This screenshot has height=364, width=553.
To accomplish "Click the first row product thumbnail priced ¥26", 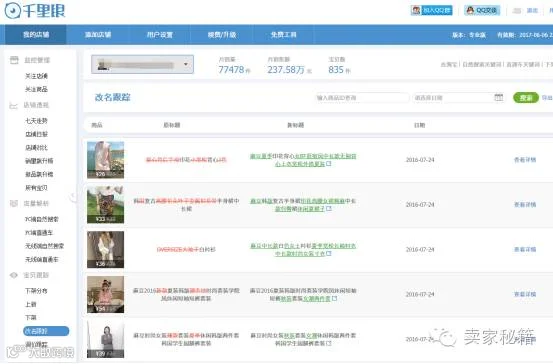I will click(x=105, y=160).
